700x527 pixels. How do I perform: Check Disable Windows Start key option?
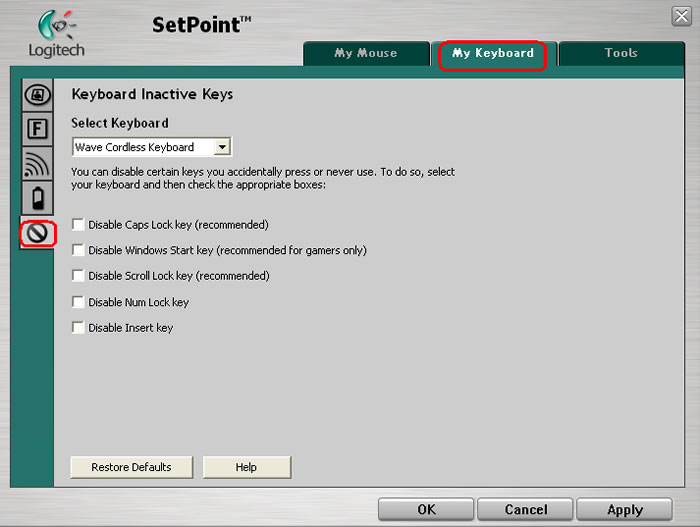[78, 250]
